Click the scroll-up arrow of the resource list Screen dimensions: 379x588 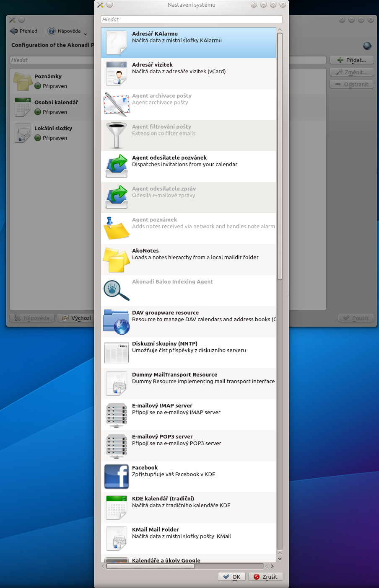[x=280, y=30]
